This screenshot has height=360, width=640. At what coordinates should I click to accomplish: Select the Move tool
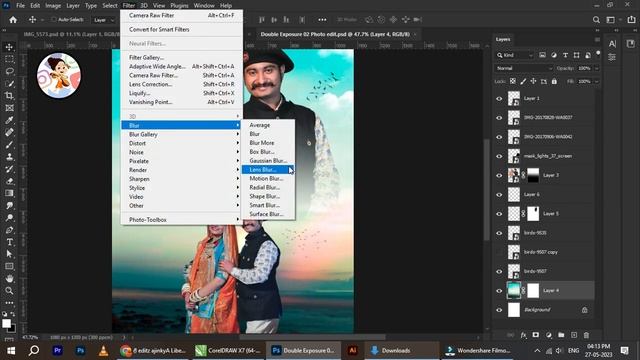point(9,47)
